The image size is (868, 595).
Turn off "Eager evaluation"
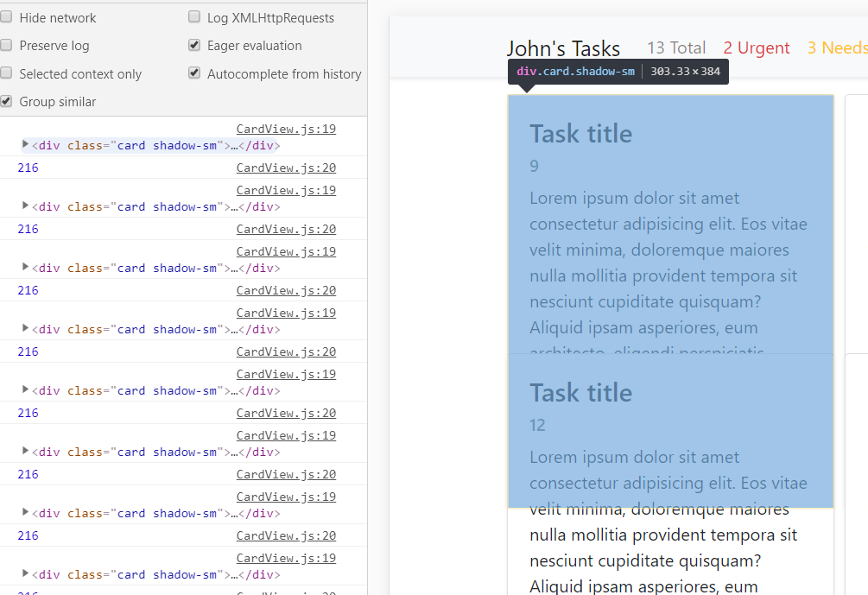pyautogui.click(x=194, y=45)
